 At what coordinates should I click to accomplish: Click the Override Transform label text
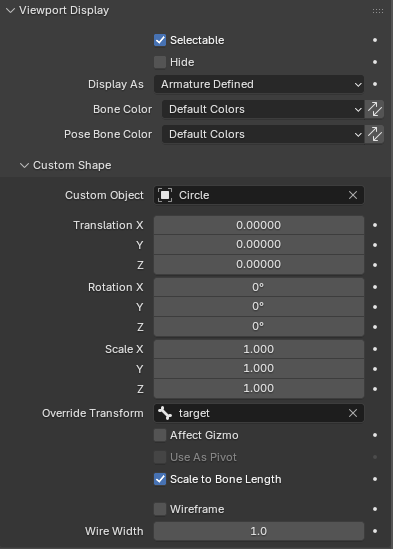[x=93, y=413]
